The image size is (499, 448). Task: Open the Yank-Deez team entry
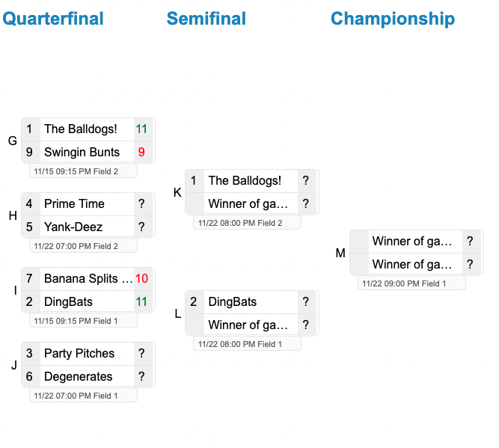[x=73, y=227]
